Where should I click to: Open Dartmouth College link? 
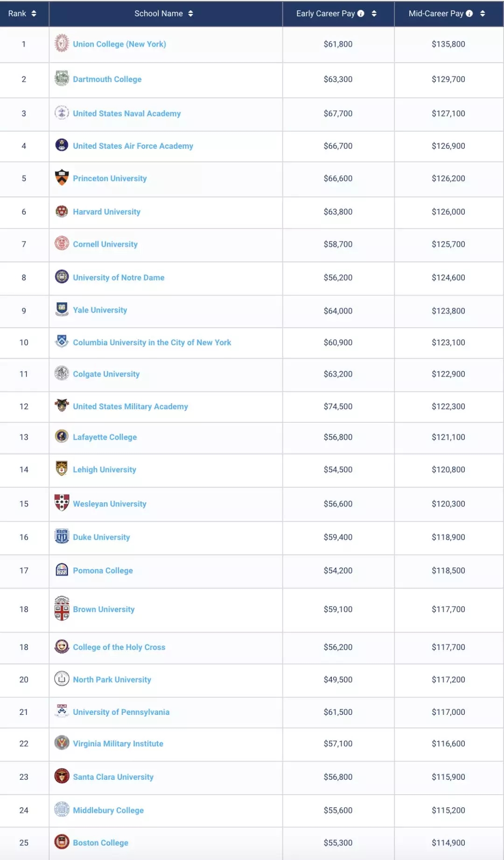click(107, 79)
